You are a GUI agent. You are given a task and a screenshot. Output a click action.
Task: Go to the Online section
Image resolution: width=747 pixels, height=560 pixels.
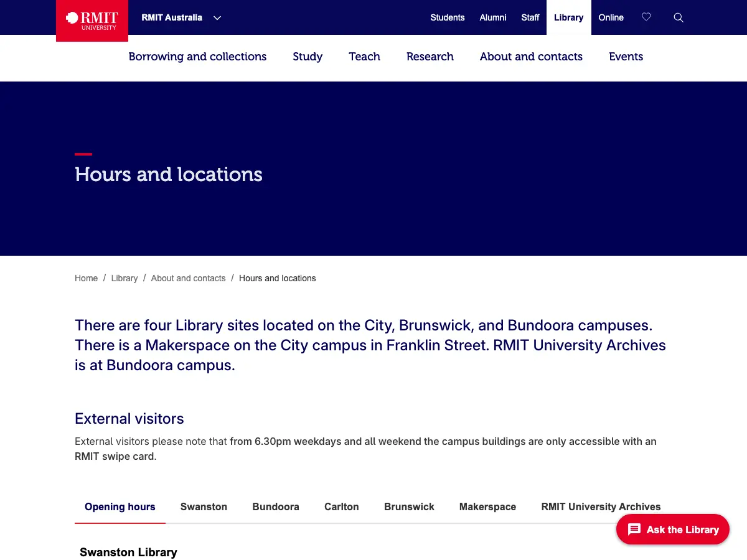pyautogui.click(x=611, y=17)
